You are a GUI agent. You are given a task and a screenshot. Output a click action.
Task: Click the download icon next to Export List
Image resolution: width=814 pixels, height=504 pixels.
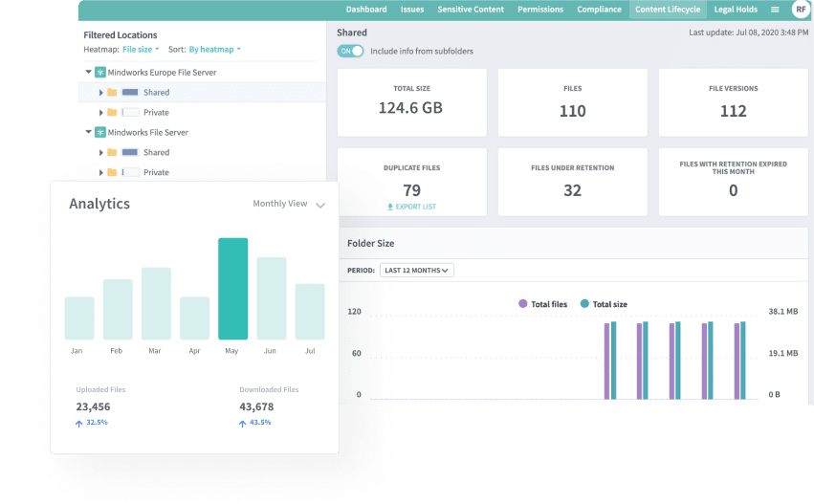[x=390, y=207]
